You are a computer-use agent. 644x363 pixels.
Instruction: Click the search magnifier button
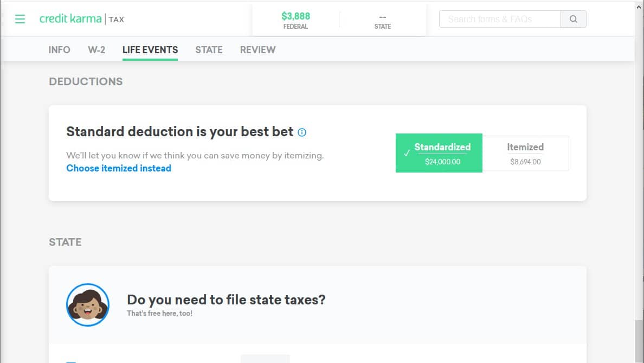click(x=574, y=19)
